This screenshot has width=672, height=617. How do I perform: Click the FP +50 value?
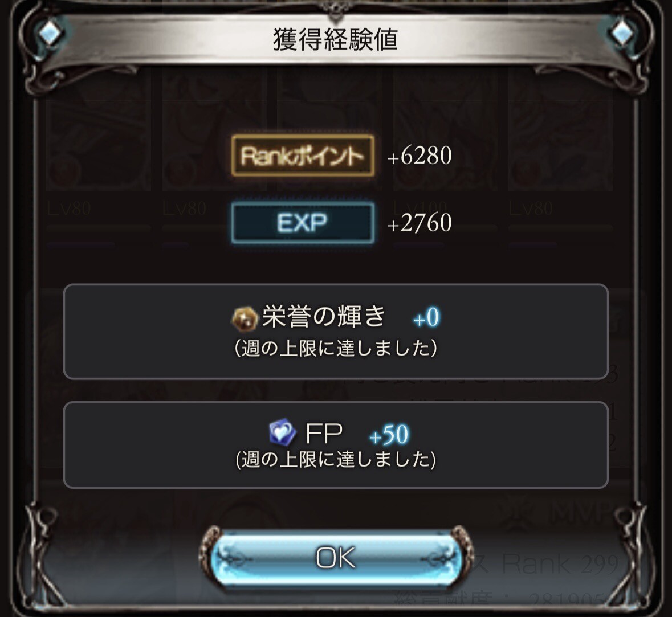389,435
